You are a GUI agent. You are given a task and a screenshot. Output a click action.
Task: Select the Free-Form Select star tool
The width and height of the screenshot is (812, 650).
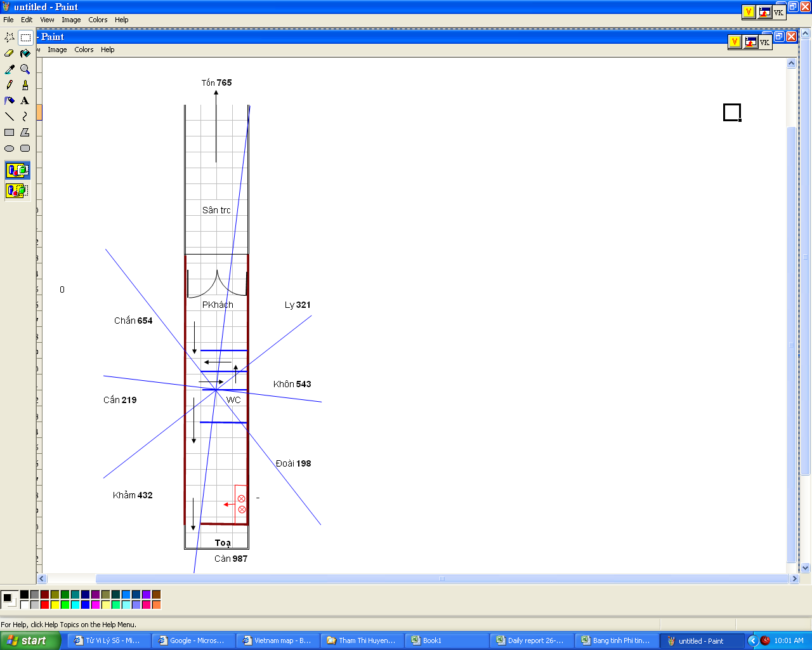(10, 37)
